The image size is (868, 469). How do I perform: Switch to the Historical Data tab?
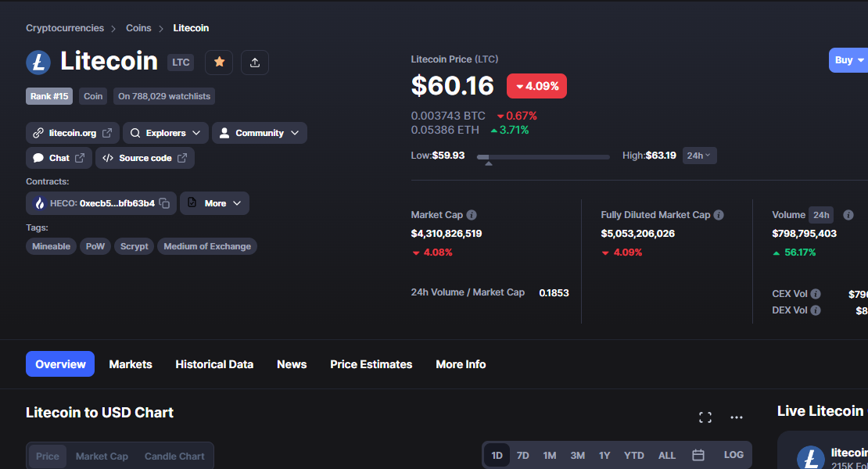(x=214, y=364)
